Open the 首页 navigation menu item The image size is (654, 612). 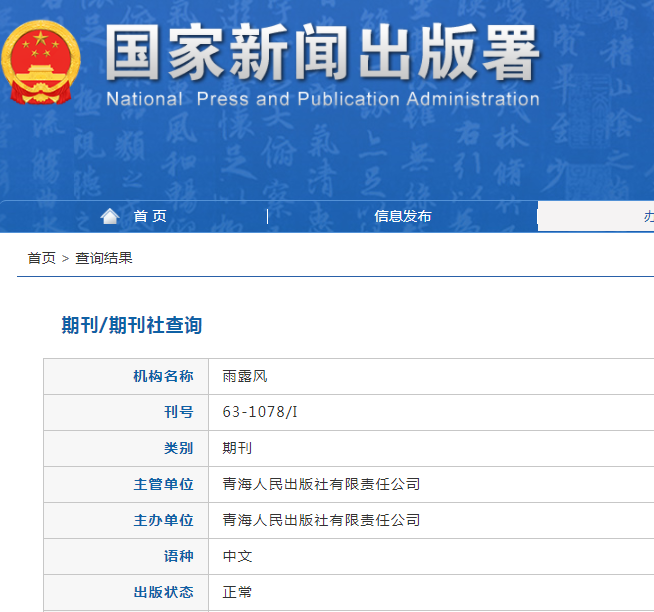pos(150,216)
